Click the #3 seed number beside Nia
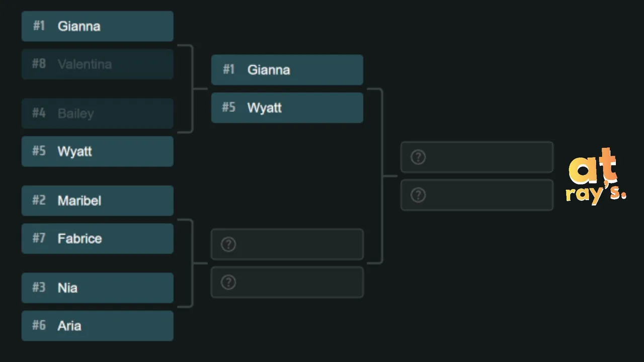644x362 pixels. point(39,287)
